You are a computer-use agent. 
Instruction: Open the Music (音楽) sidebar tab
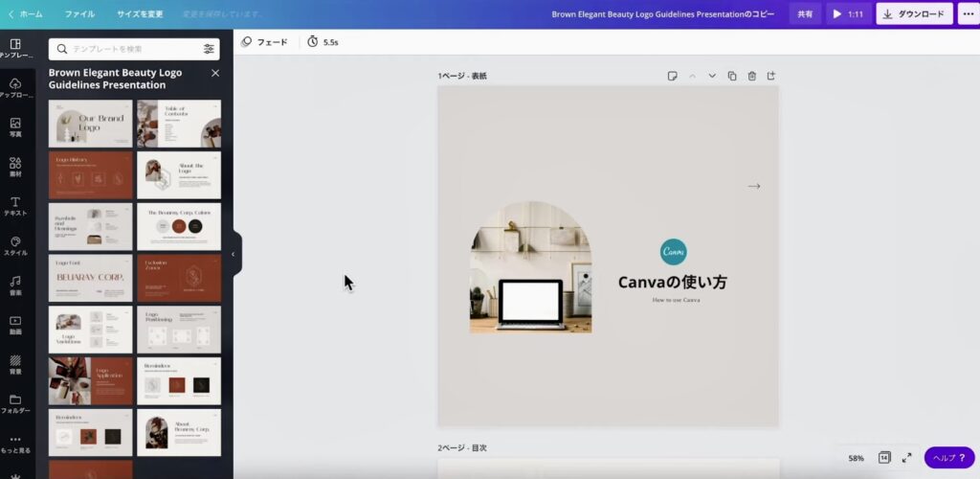(15, 285)
